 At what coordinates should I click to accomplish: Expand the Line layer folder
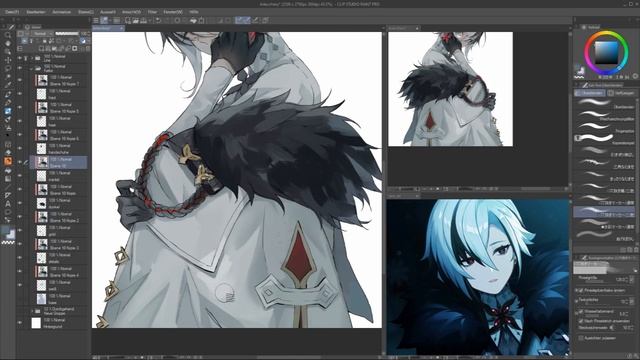point(32,58)
